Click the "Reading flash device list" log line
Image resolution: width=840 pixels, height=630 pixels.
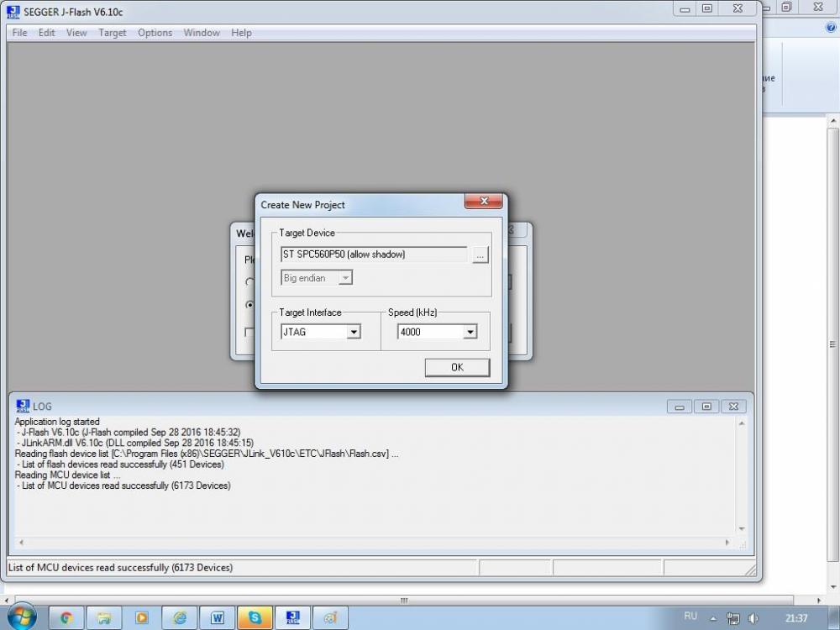pyautogui.click(x=207, y=454)
